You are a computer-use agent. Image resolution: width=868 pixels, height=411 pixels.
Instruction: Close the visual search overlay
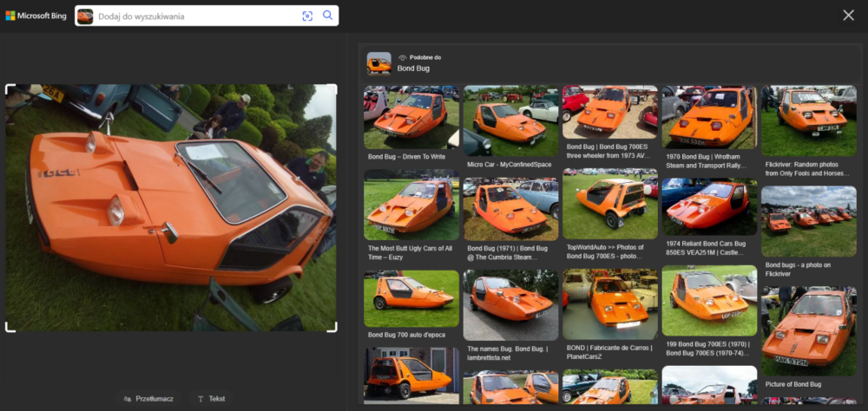(848, 15)
